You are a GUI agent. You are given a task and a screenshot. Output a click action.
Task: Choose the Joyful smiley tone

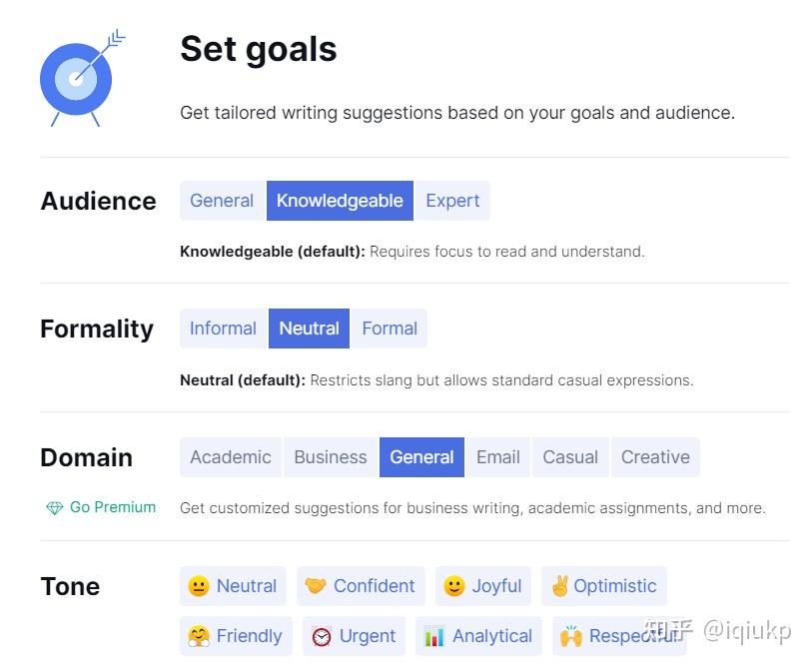point(483,586)
